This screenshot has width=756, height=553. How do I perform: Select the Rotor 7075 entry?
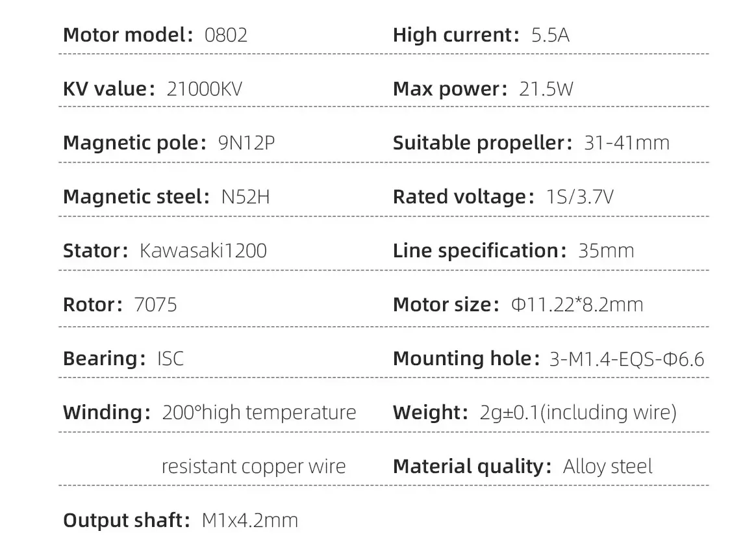pos(120,305)
